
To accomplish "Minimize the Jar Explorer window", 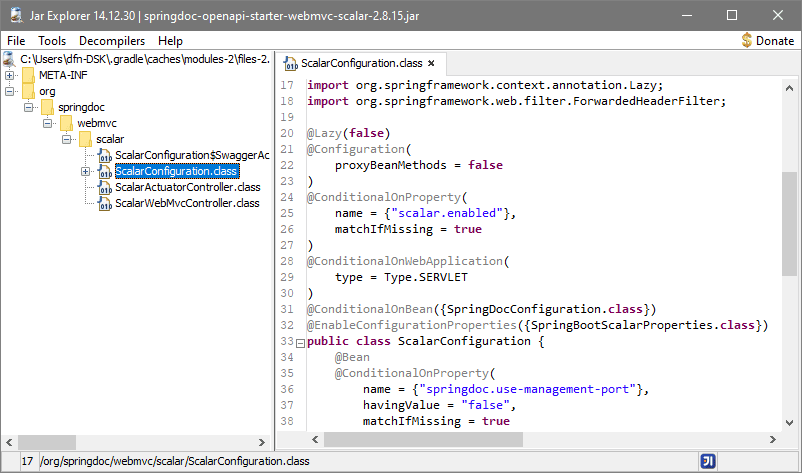I will (687, 15).
